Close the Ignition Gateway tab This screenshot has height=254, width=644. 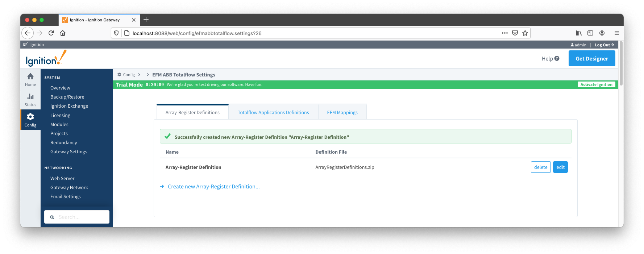(134, 20)
